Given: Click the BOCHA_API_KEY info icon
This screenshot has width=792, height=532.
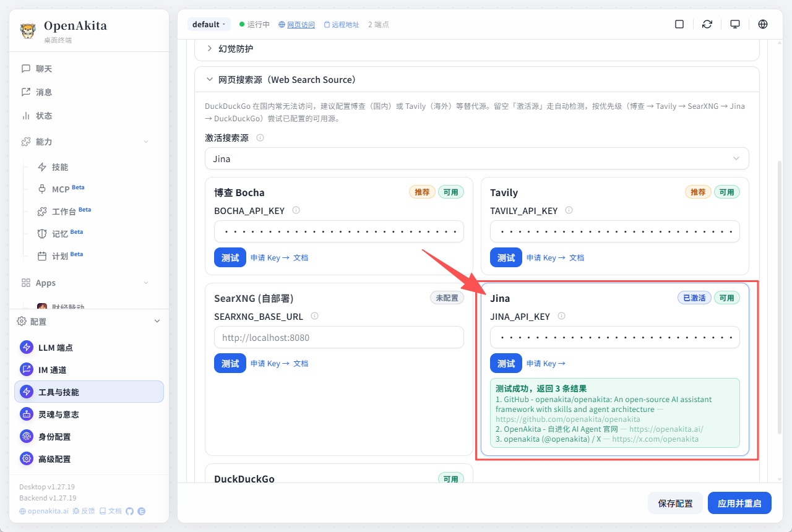Looking at the screenshot, I should pos(296,210).
